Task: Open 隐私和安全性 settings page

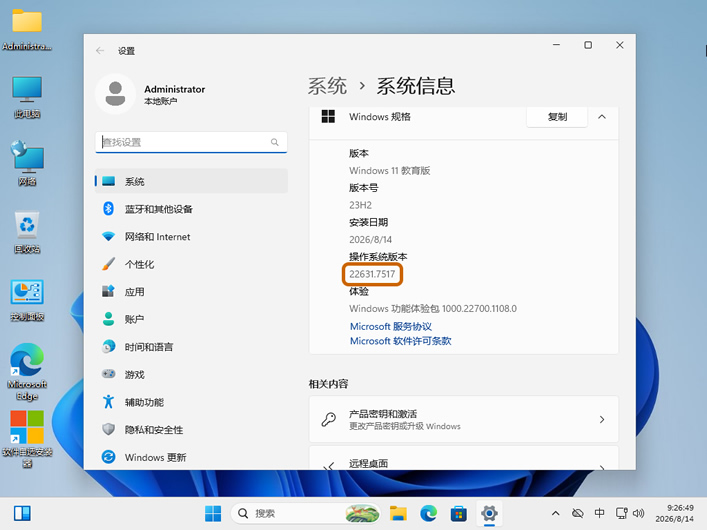Action: coord(191,429)
